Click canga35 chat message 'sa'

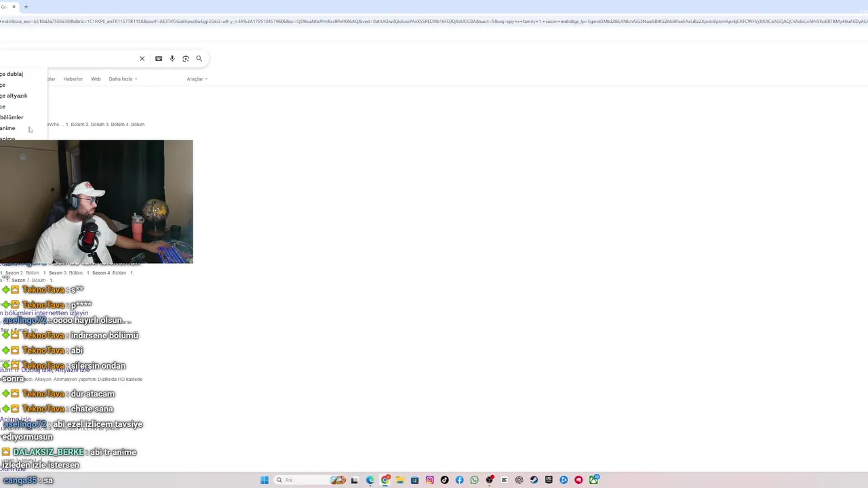[48, 481]
